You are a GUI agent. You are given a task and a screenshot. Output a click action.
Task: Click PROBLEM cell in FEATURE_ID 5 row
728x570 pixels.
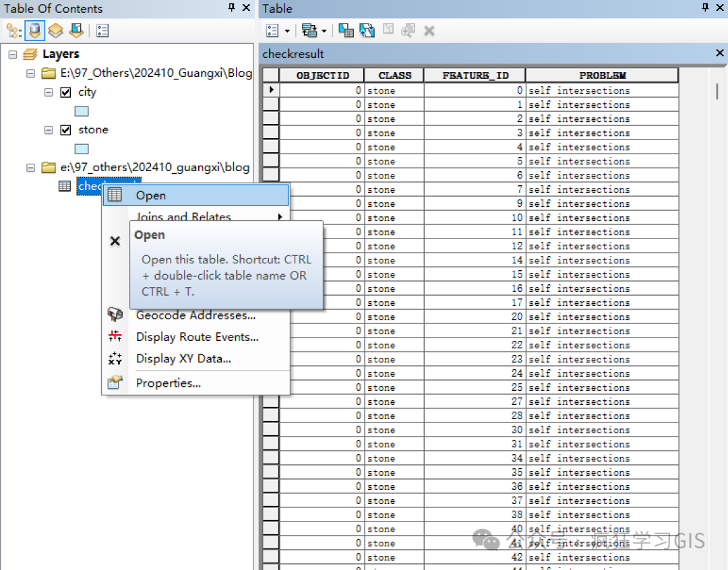point(602,161)
